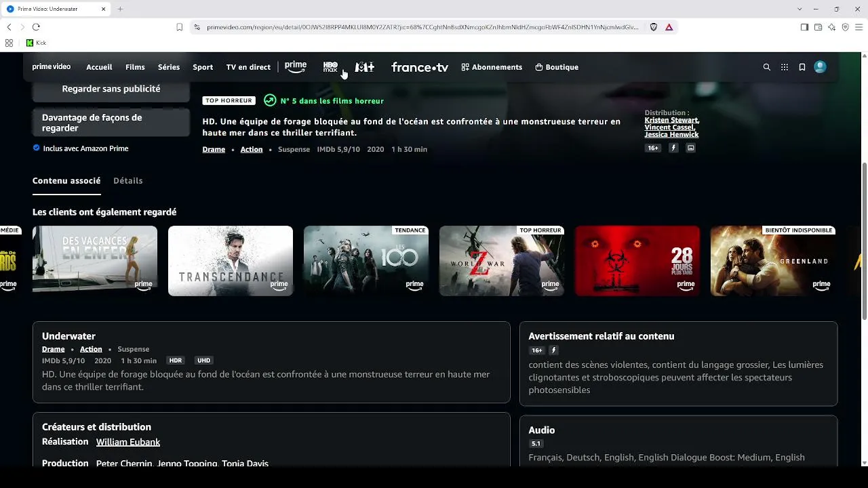Click "Inclus avec Amazon Prime" text
Image resolution: width=868 pixels, height=488 pixels.
[85, 148]
